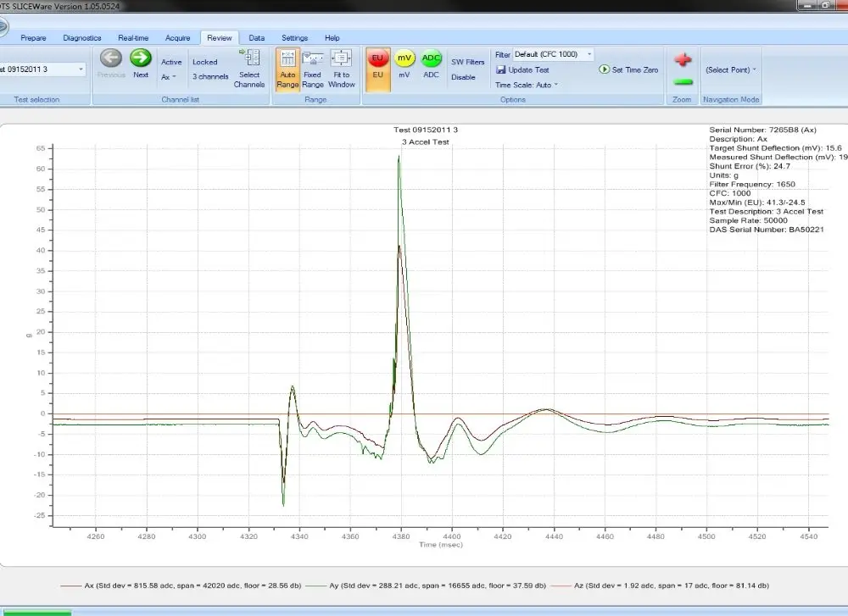Click the Time (msec) axis label
The height and width of the screenshot is (616, 848).
(x=441, y=545)
